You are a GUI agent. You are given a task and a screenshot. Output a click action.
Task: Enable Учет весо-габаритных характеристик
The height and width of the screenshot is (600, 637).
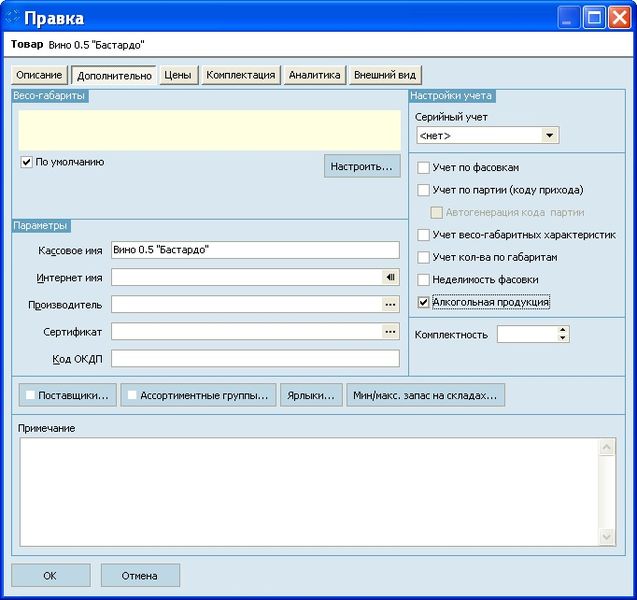pos(423,235)
